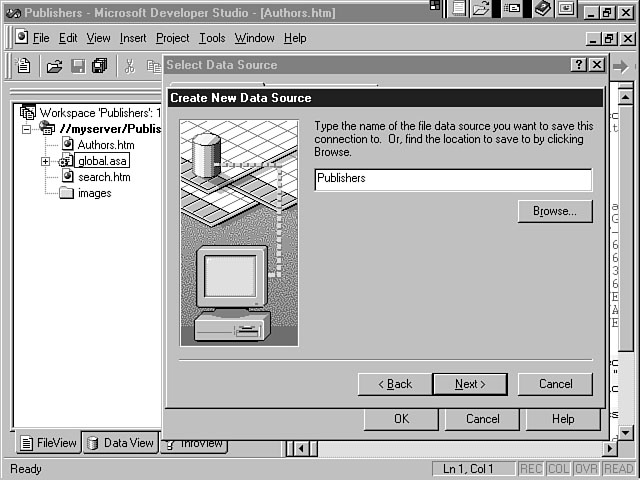Click the horizontal scrollbar right arrow
This screenshot has width=640, height=480.
click(x=610, y=449)
